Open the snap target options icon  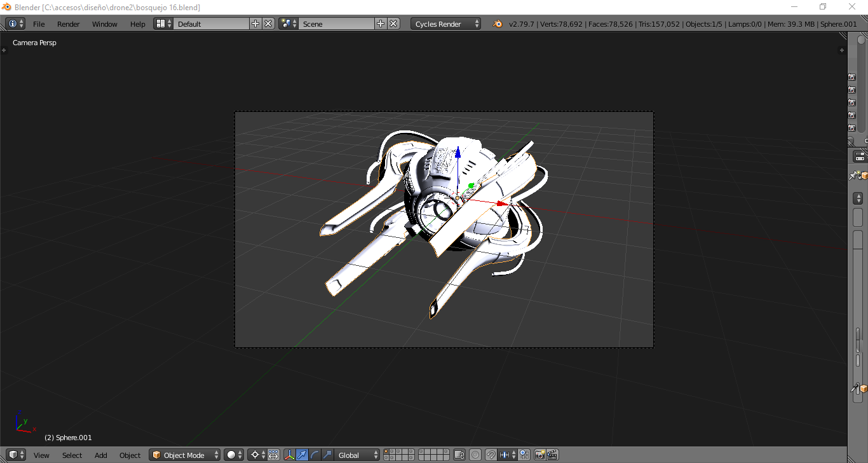524,455
